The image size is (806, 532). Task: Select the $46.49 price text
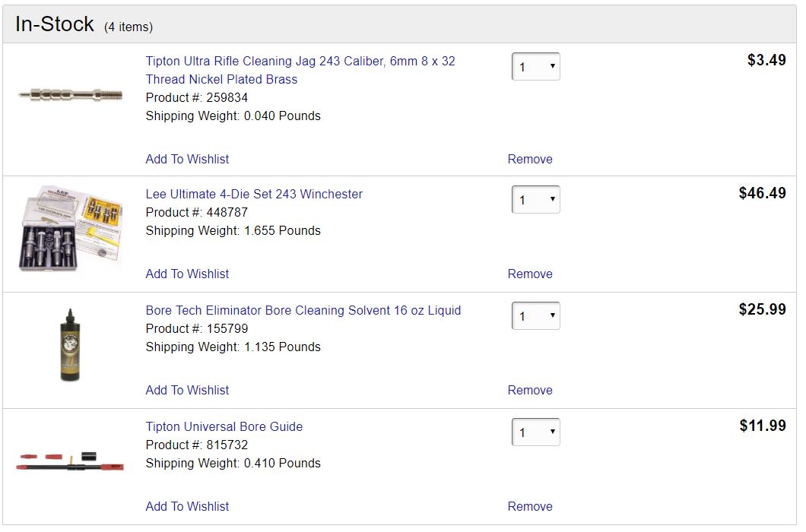tap(763, 193)
